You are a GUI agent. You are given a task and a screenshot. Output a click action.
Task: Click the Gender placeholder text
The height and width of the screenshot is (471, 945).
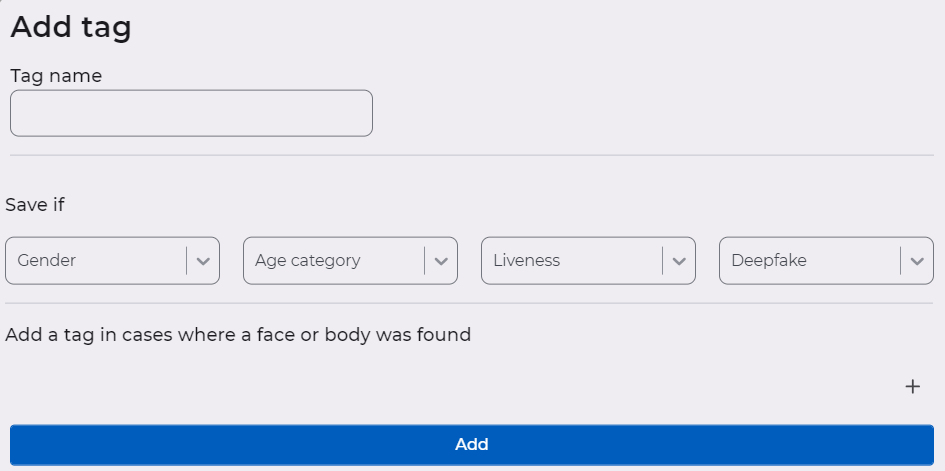coord(47,261)
